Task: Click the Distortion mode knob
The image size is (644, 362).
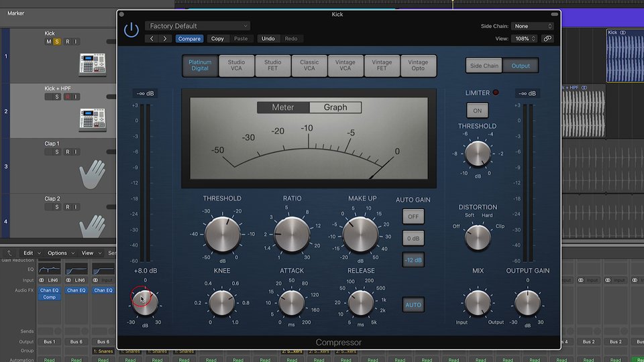Action: [478, 237]
